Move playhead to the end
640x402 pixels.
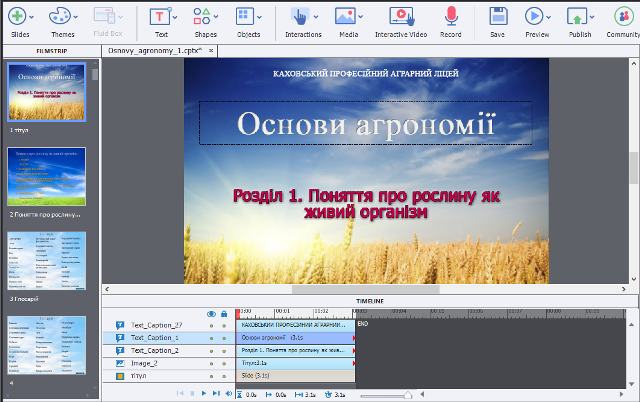click(216, 393)
